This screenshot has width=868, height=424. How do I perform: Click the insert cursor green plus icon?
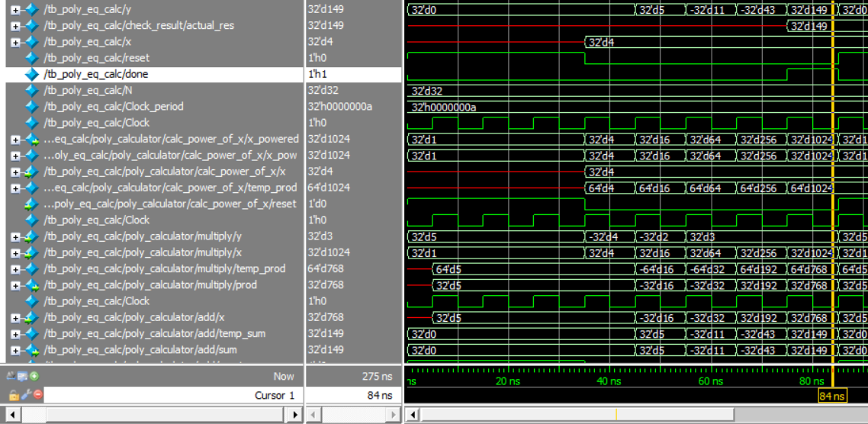[34, 377]
